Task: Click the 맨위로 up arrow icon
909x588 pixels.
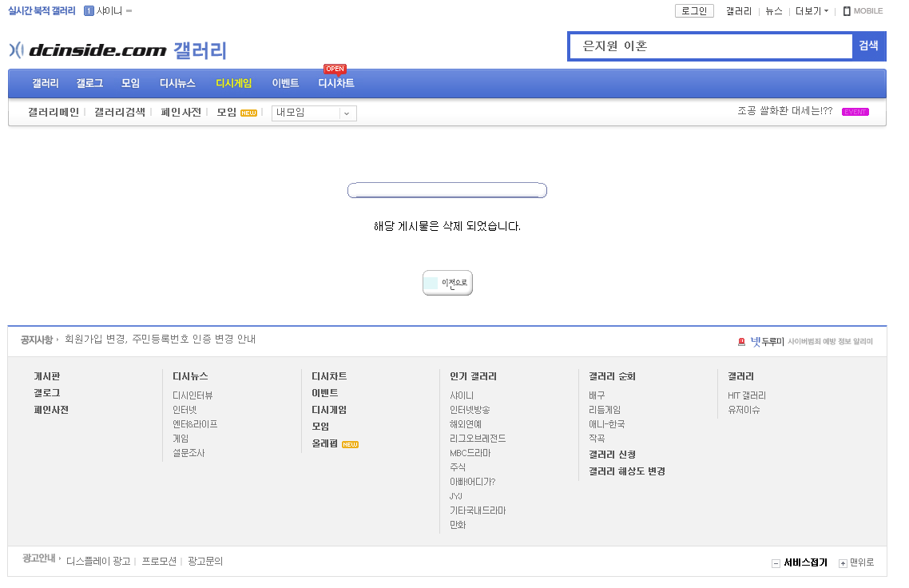Action: click(843, 564)
